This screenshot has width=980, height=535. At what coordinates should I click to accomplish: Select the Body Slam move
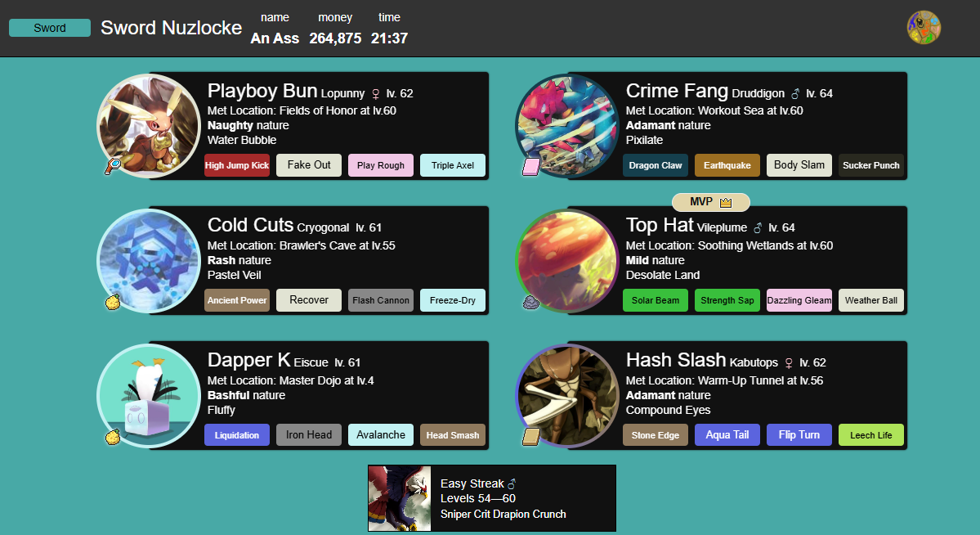[799, 165]
